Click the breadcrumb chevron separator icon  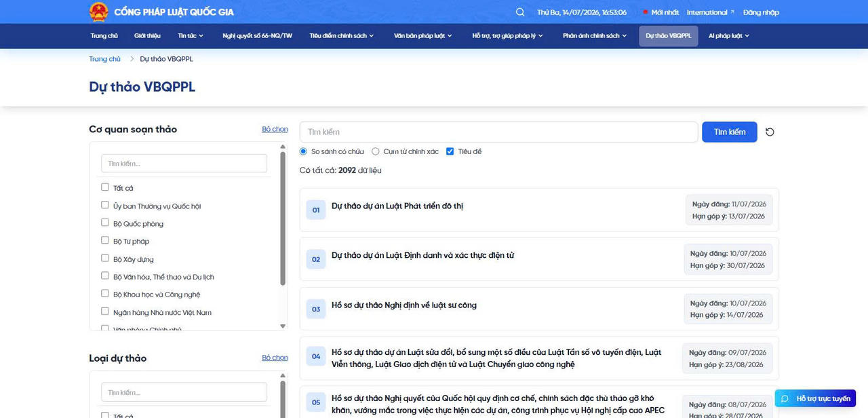pyautogui.click(x=132, y=59)
